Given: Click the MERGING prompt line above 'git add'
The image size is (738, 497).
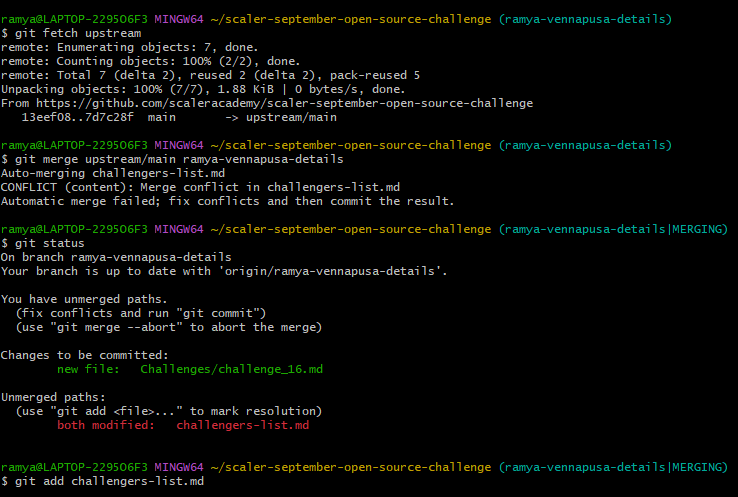Looking at the screenshot, I should (364, 468).
